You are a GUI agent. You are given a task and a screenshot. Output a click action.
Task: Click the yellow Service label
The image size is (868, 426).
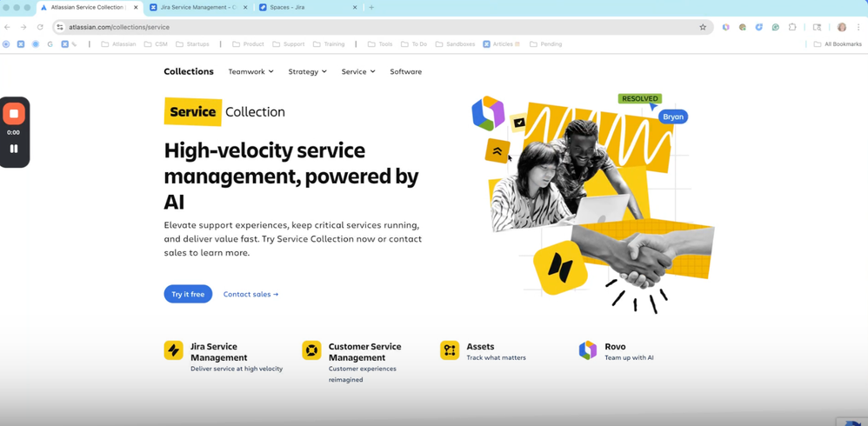(x=192, y=112)
